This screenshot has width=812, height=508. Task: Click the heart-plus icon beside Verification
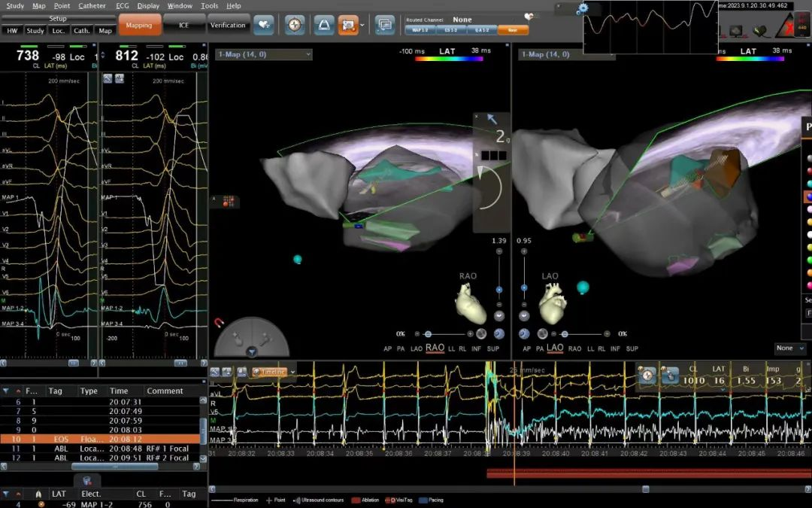[x=263, y=25]
